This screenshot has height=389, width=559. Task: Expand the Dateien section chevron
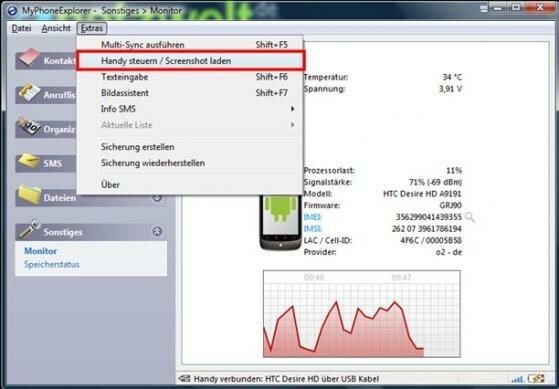tap(157, 198)
